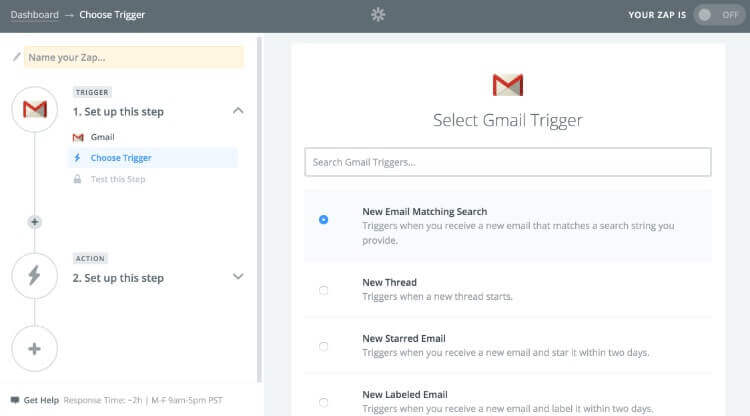Toggle the Zap ON/OFF switch

719,15
